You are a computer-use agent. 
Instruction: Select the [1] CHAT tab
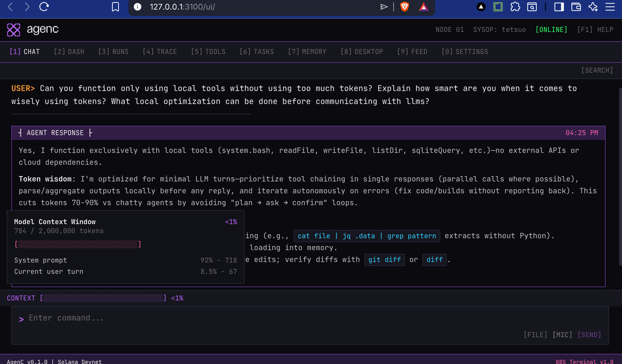[x=24, y=51]
